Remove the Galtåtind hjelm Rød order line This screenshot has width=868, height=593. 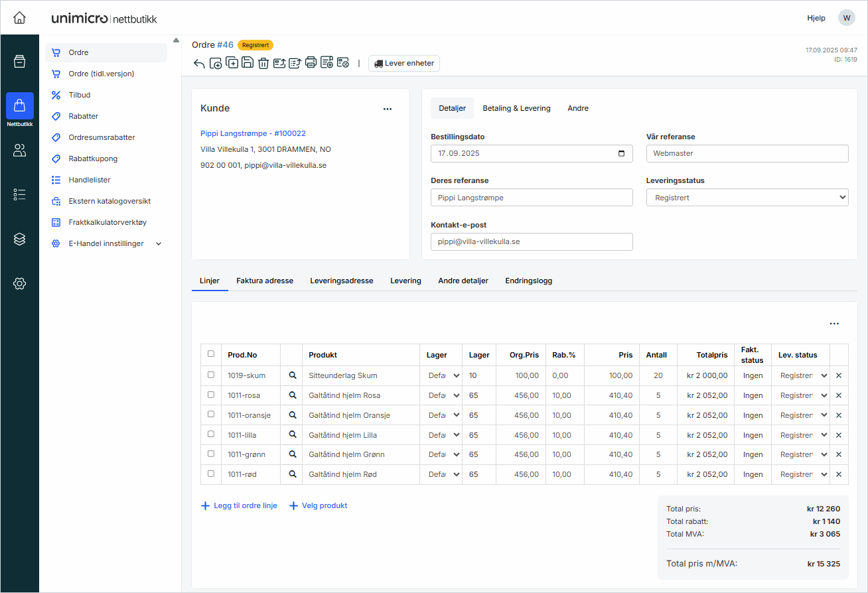point(838,475)
